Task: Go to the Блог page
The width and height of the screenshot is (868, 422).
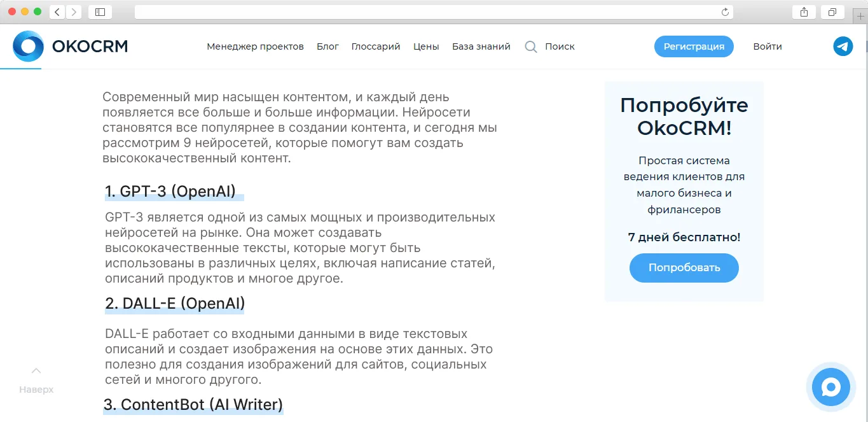Action: 327,46
